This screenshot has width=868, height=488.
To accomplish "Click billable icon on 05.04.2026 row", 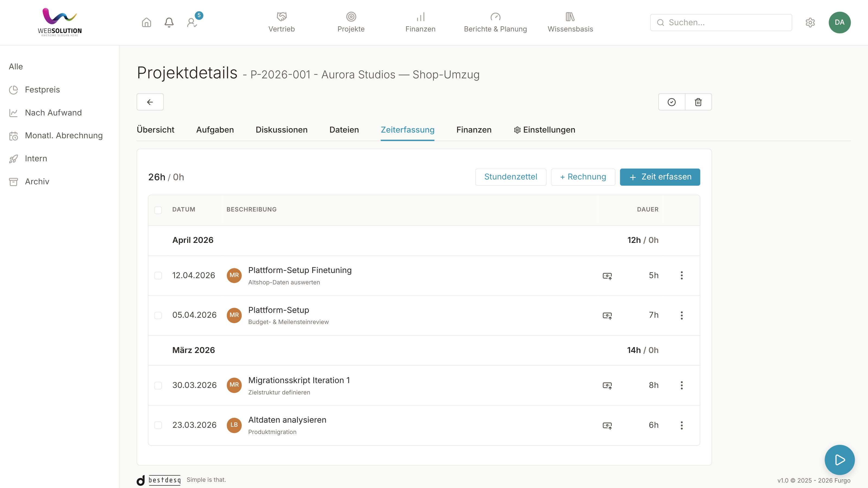I will tap(607, 316).
